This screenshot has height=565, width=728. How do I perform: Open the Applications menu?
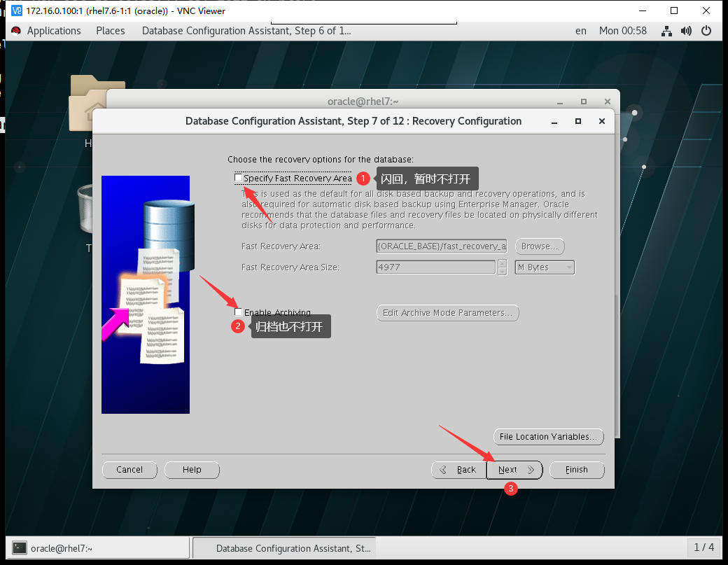click(54, 31)
